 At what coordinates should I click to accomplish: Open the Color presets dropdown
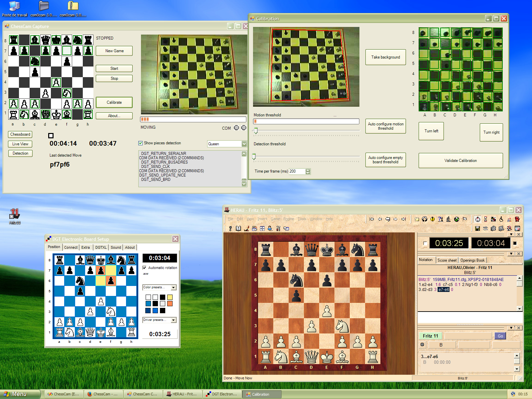point(173,287)
